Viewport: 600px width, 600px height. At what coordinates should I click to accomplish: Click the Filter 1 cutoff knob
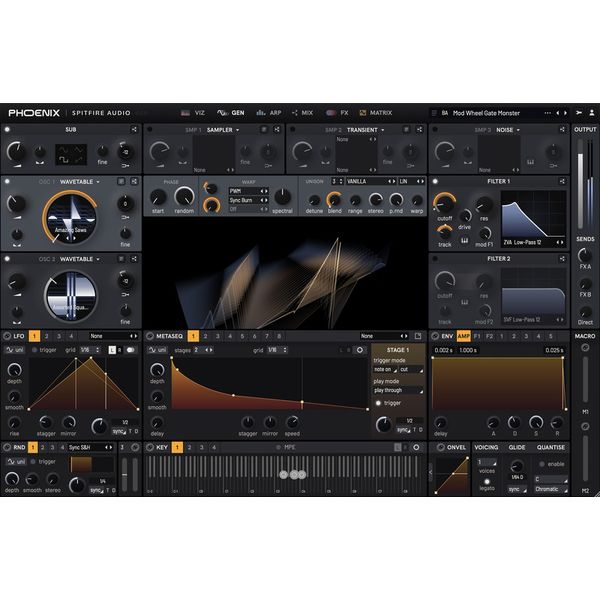pyautogui.click(x=444, y=203)
